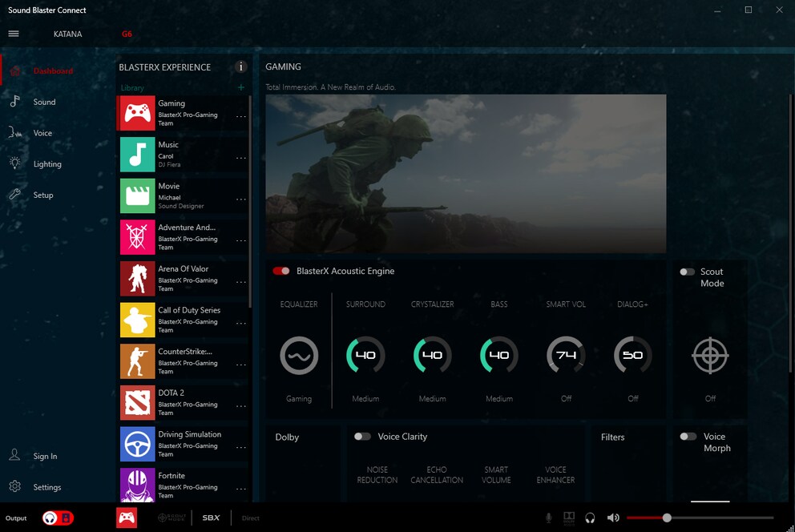
Task: Open the Filters panel
Action: (612, 437)
